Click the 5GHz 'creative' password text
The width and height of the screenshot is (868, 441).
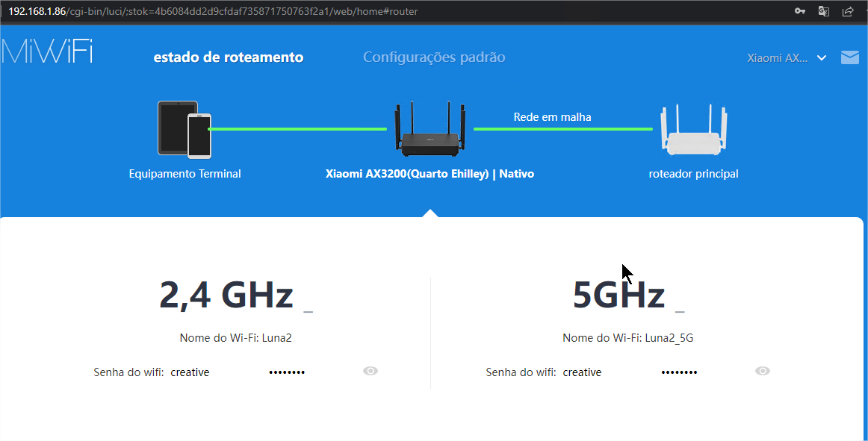(x=582, y=372)
